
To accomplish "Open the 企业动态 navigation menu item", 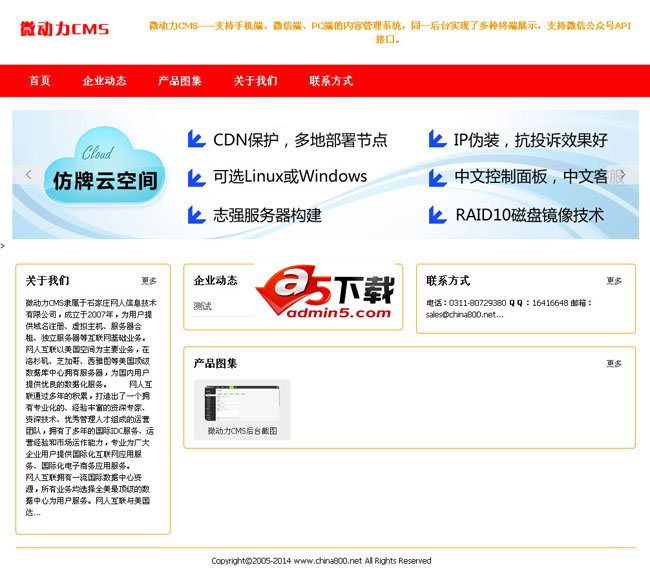I will pos(104,80).
